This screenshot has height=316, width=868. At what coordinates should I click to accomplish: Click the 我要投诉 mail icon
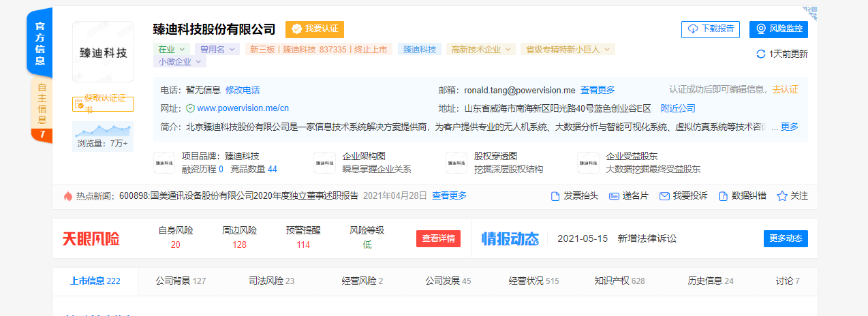tap(664, 196)
